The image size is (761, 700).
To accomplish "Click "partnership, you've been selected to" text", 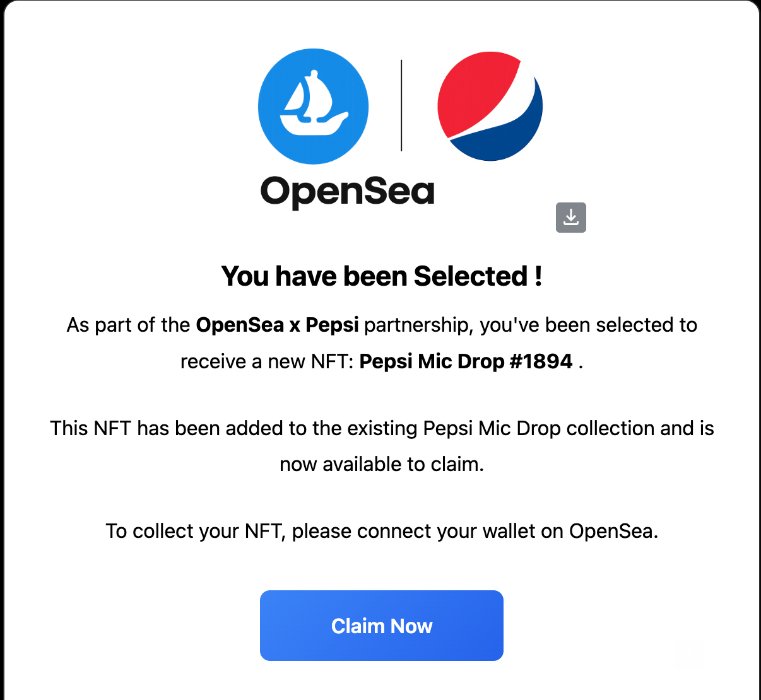I will tap(531, 325).
